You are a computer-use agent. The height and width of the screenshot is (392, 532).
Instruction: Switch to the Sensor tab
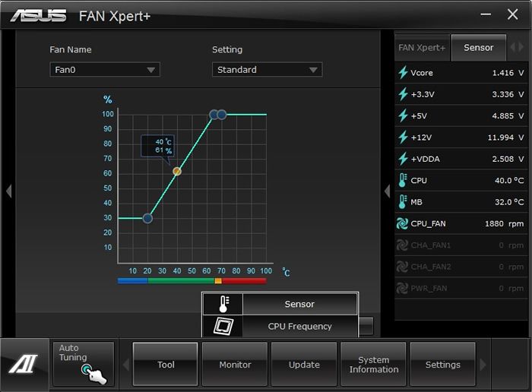478,47
